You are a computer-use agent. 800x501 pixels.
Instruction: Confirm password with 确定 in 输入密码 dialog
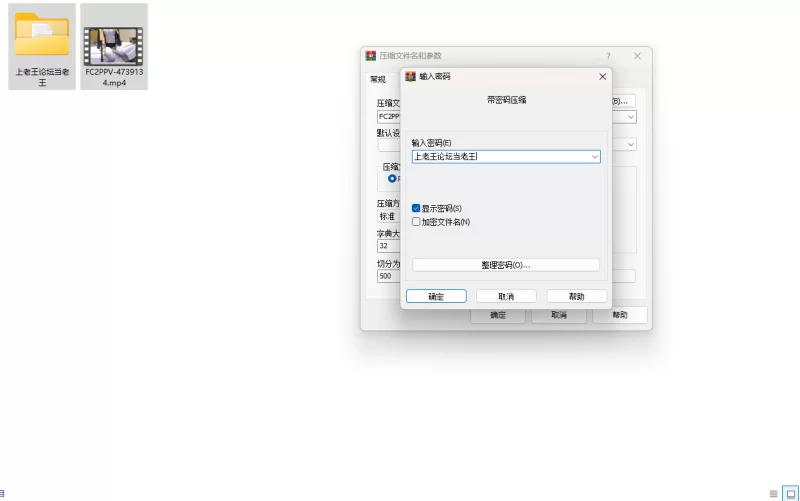point(436,296)
